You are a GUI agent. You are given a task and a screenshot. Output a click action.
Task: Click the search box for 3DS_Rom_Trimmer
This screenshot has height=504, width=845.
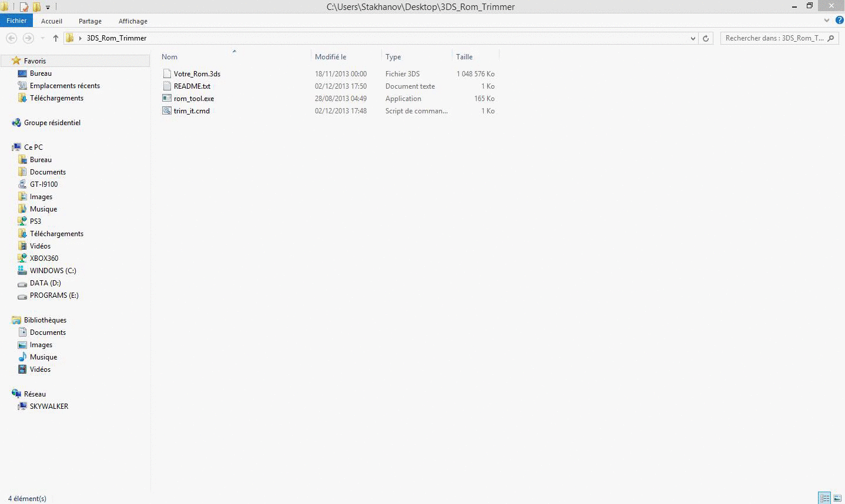tap(773, 38)
